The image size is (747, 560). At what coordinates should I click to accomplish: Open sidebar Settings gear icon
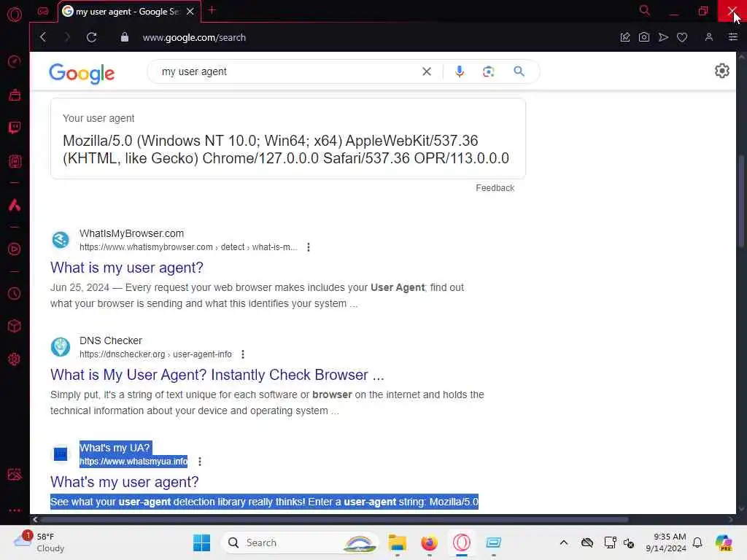coord(15,359)
